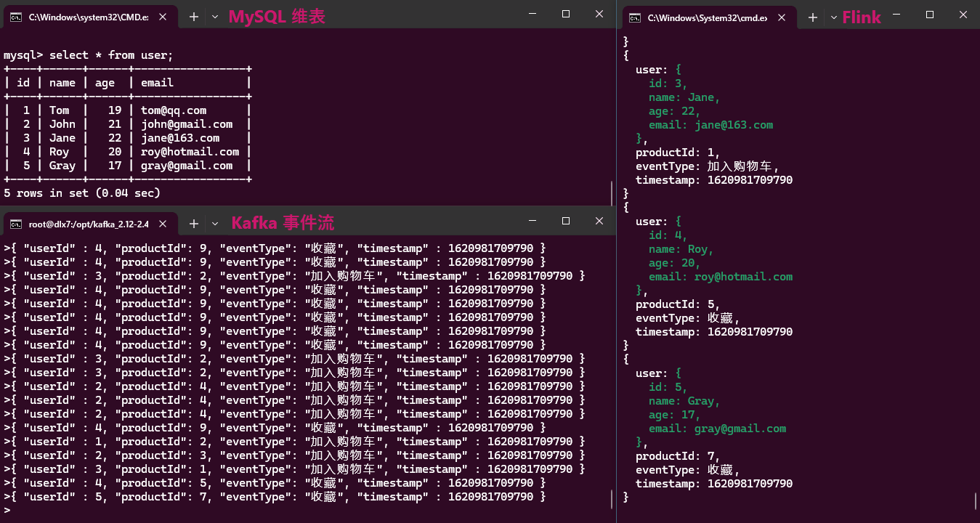Open a new tab in the Kafka terminal window
Viewport: 980px width, 523px height.
click(194, 223)
